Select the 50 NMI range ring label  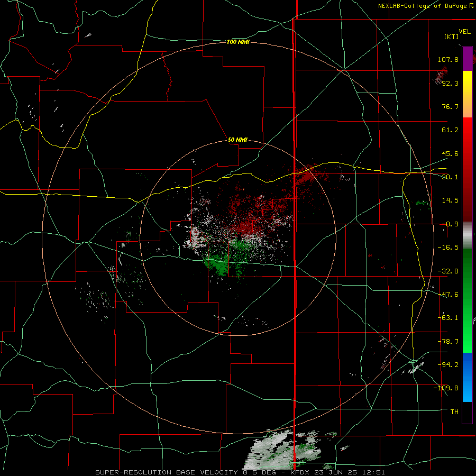(x=237, y=140)
